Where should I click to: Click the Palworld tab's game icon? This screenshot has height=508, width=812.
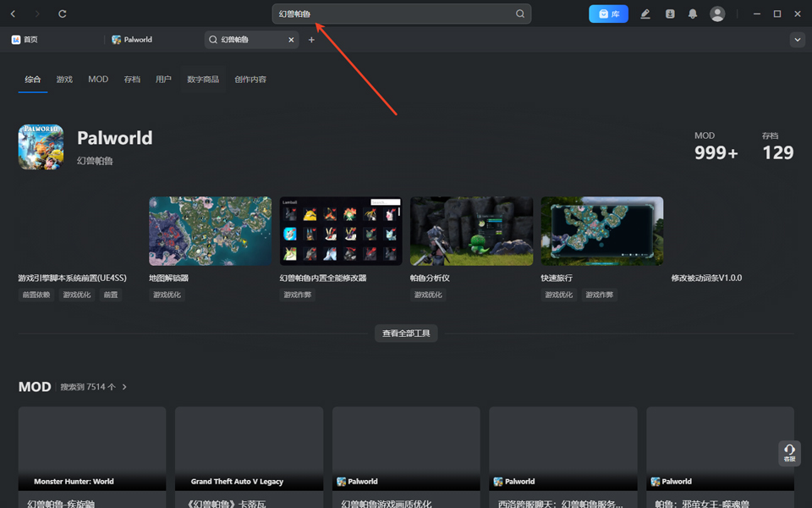pyautogui.click(x=117, y=40)
